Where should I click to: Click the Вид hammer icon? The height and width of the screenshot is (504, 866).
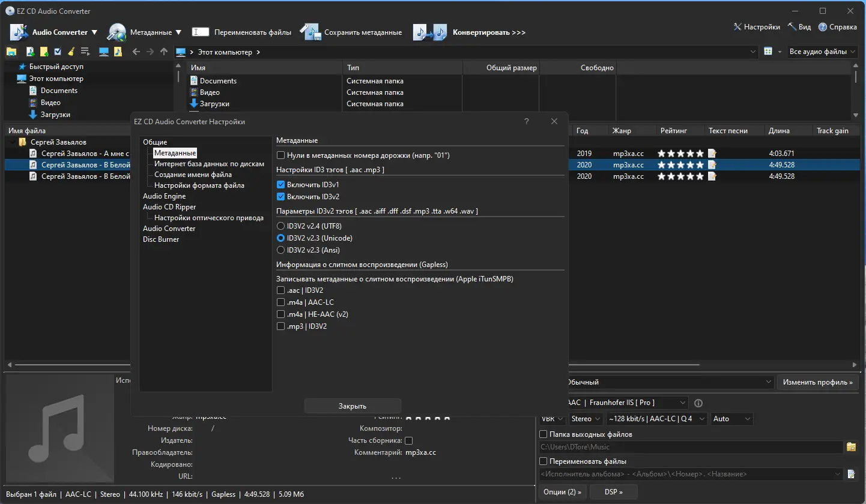click(792, 27)
